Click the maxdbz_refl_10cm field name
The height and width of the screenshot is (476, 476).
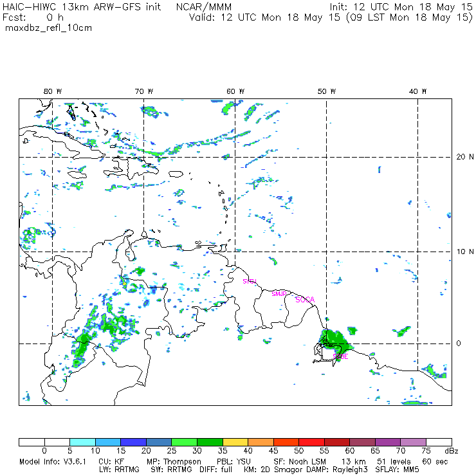(x=49, y=28)
